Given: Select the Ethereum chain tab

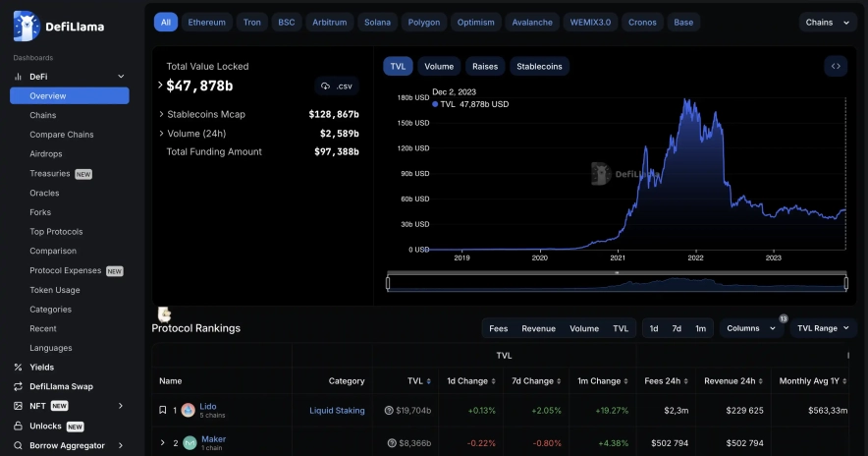Looking at the screenshot, I should (x=206, y=22).
